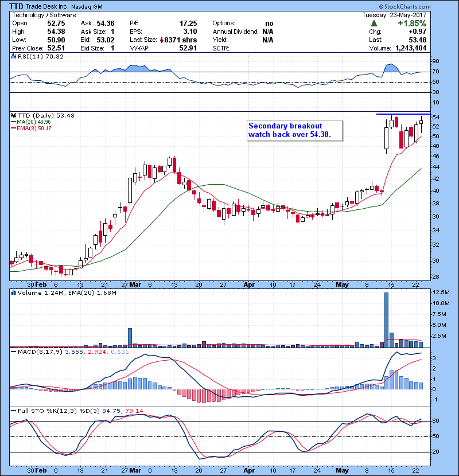Click the Bid value 53.02
The width and height of the screenshot is (459, 476).
(x=106, y=40)
